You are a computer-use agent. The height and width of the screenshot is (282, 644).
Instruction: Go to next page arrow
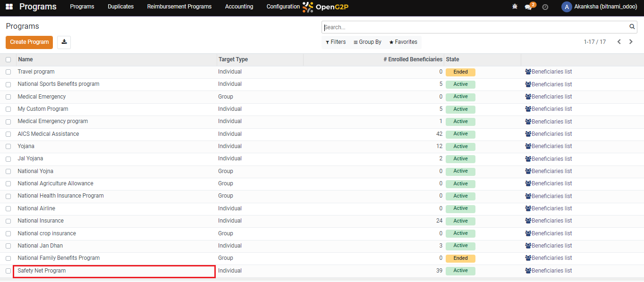click(x=631, y=42)
